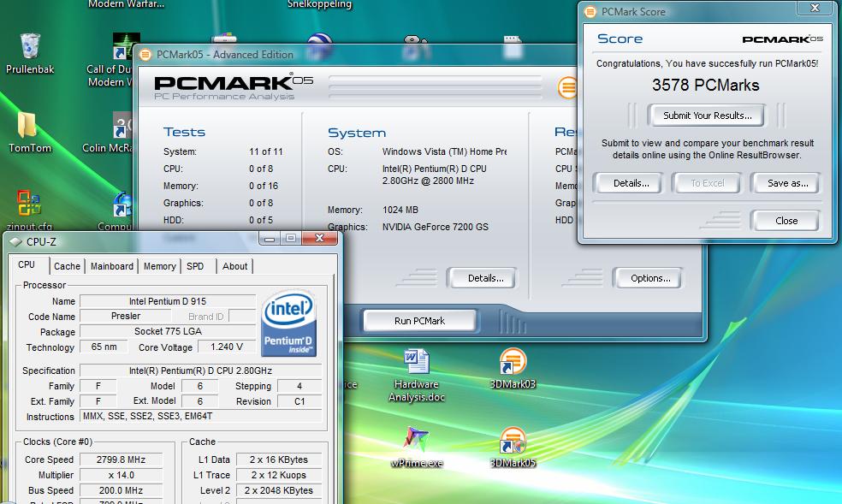Click the Memory tests count 0 of 16
The width and height of the screenshot is (842, 504).
[264, 186]
